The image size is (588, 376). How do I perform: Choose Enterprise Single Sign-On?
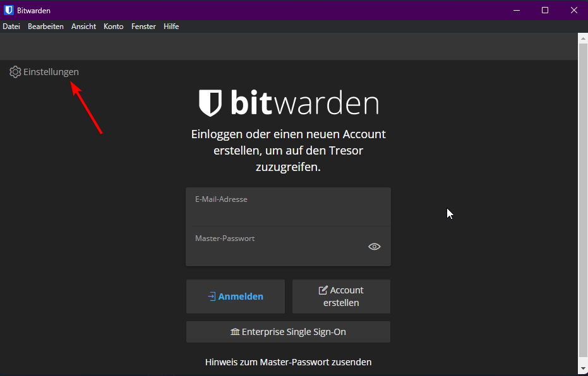pyautogui.click(x=288, y=332)
